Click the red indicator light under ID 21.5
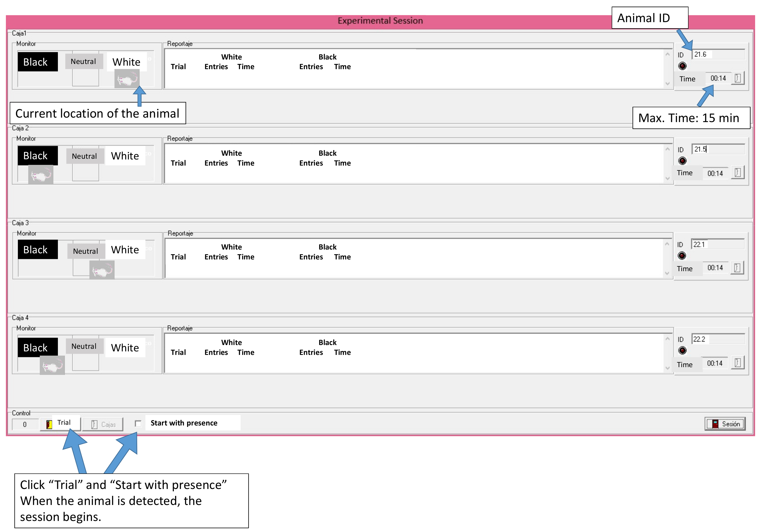 [x=682, y=161]
